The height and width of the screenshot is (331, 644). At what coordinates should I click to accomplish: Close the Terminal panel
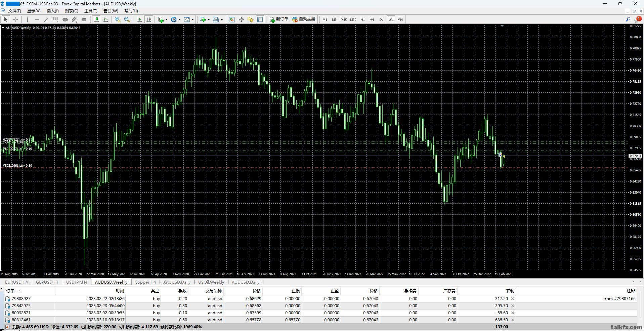click(2, 289)
